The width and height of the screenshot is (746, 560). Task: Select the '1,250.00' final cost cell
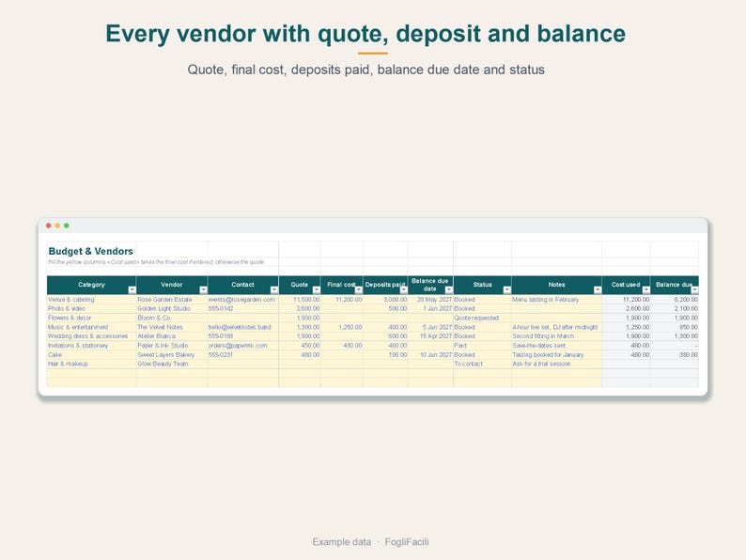click(342, 327)
